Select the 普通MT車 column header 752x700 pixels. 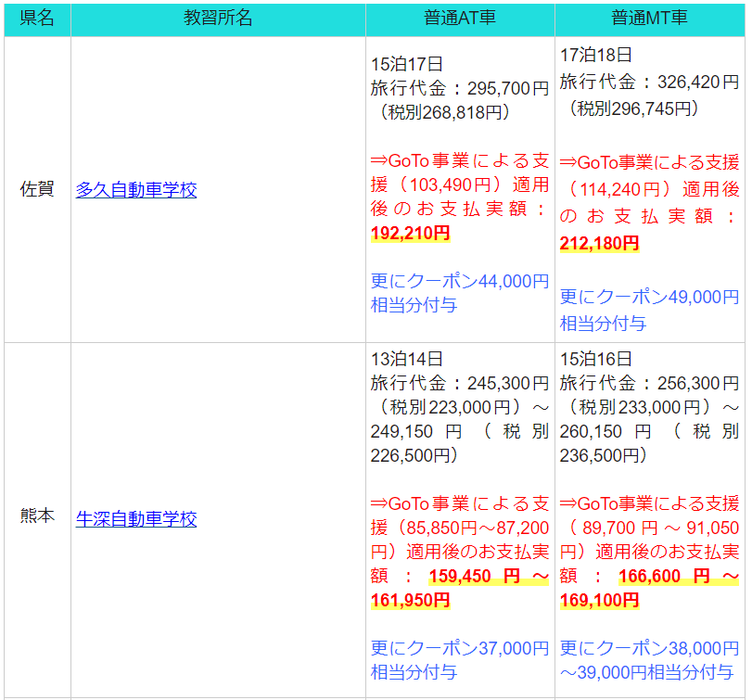tap(650, 19)
